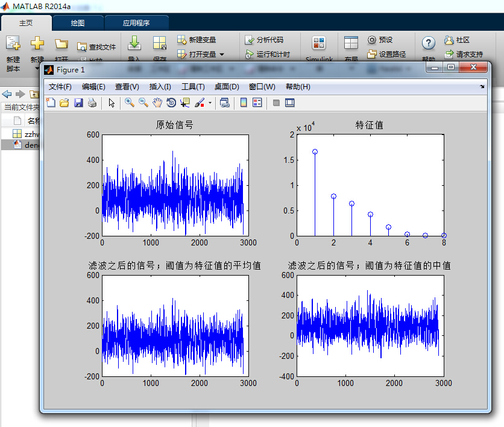
Task: Open 预设 preferences in the ribbon
Action: (x=380, y=40)
